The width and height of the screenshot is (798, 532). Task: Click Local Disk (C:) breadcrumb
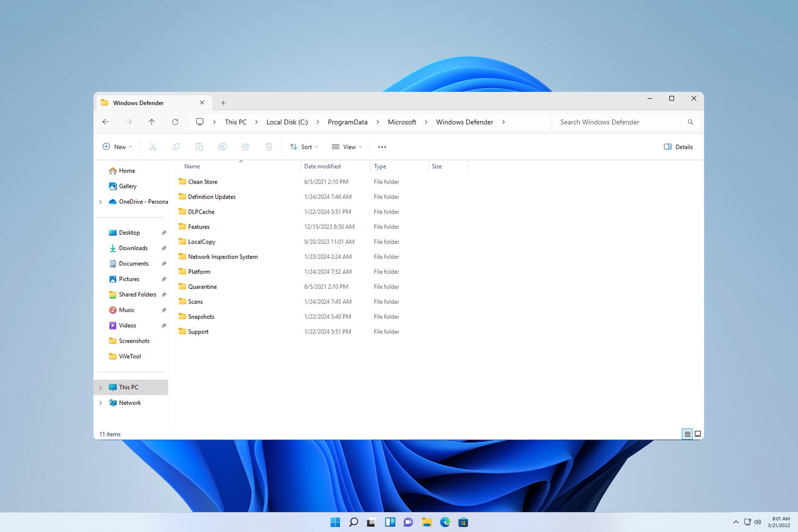tap(287, 122)
